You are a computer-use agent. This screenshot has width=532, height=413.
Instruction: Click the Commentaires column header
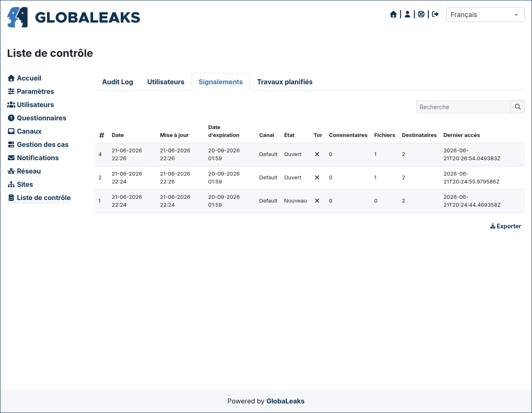click(x=348, y=135)
